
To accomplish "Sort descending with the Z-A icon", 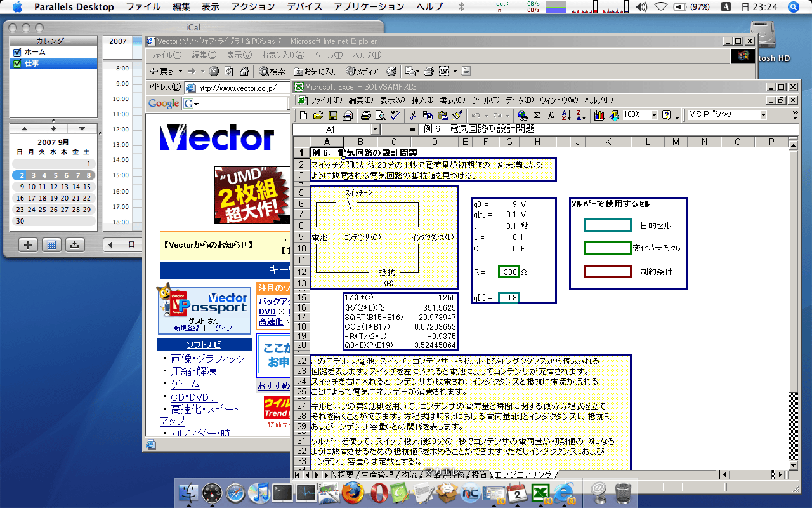I will coord(581,115).
